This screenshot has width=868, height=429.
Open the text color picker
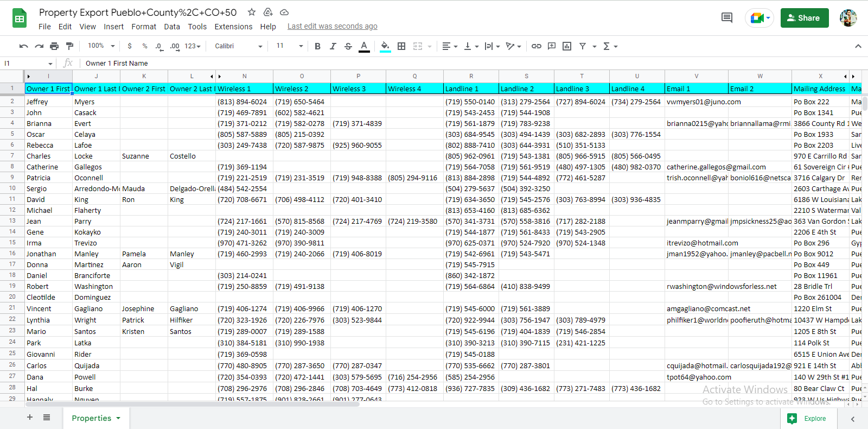click(364, 46)
